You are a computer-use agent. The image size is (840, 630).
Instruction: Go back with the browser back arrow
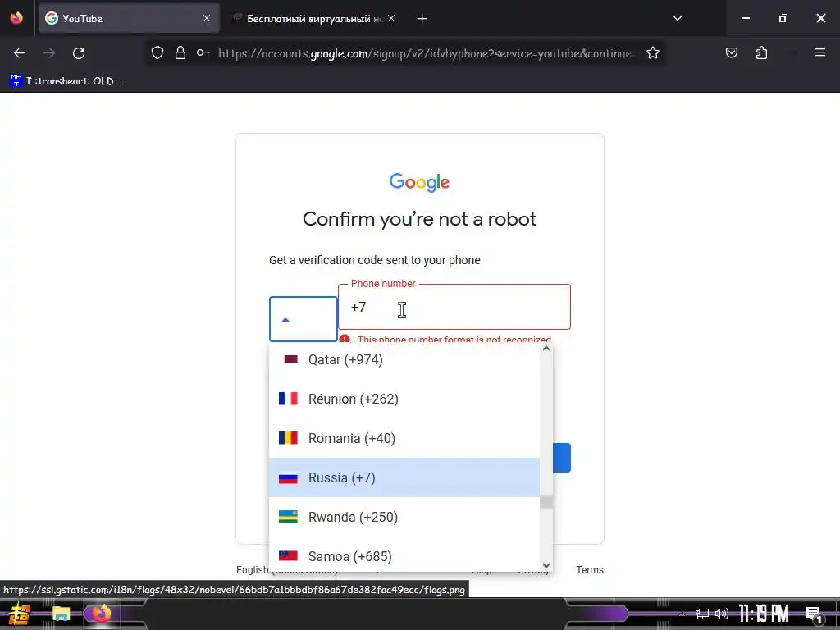tap(20, 53)
